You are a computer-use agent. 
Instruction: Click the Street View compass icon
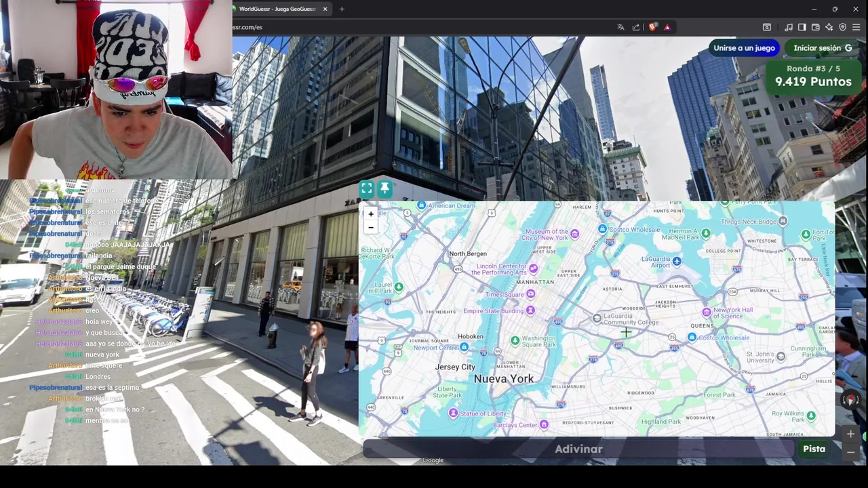(x=850, y=400)
